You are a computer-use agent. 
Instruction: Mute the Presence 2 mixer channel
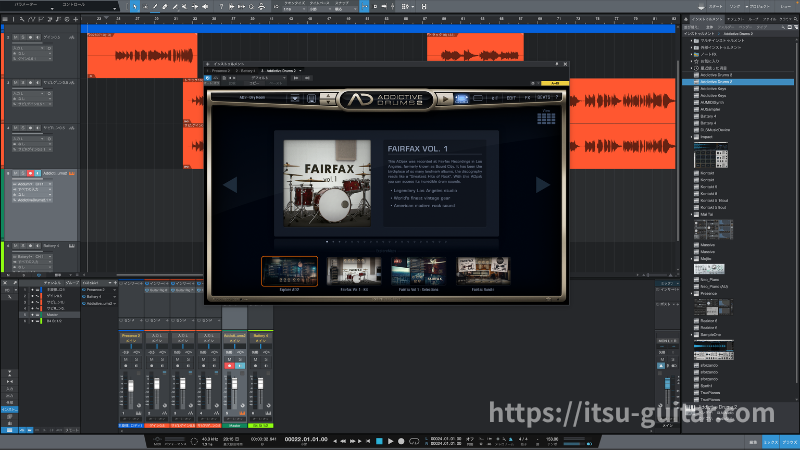click(x=126, y=359)
